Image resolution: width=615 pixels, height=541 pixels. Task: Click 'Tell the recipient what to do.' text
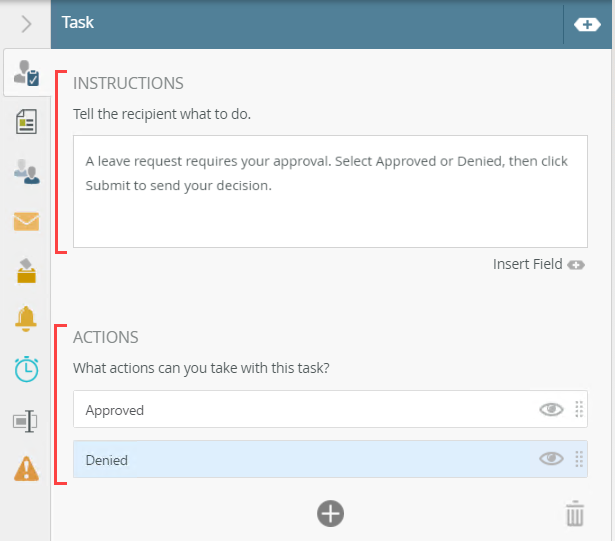click(x=162, y=114)
